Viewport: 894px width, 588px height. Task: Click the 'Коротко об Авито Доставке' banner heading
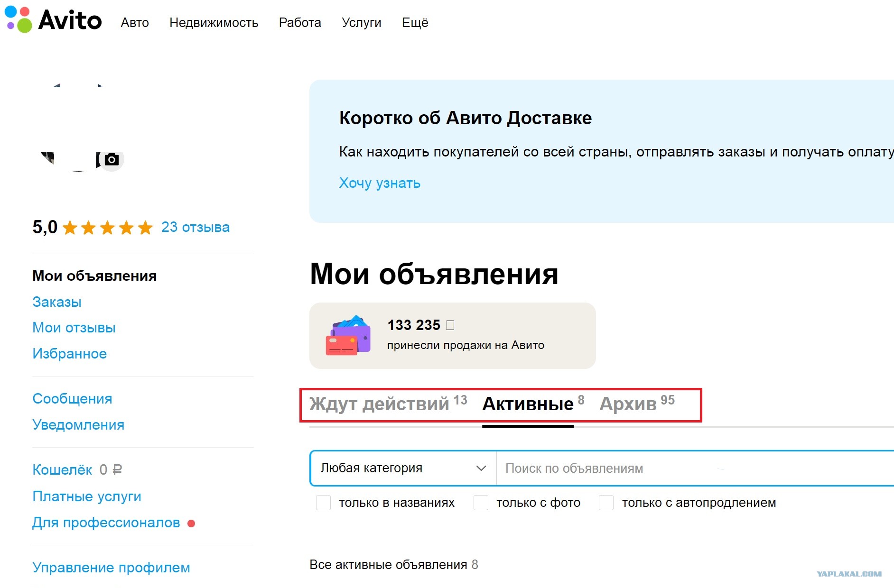click(x=466, y=118)
